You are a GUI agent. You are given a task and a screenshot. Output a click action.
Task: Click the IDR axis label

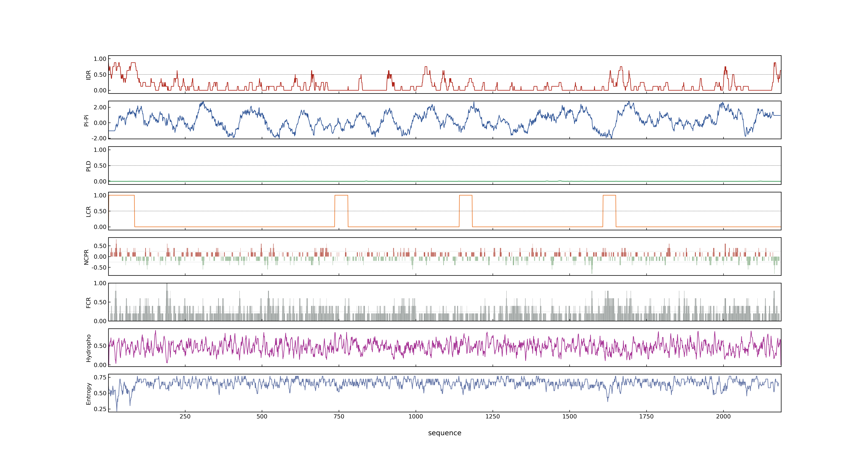(x=88, y=75)
